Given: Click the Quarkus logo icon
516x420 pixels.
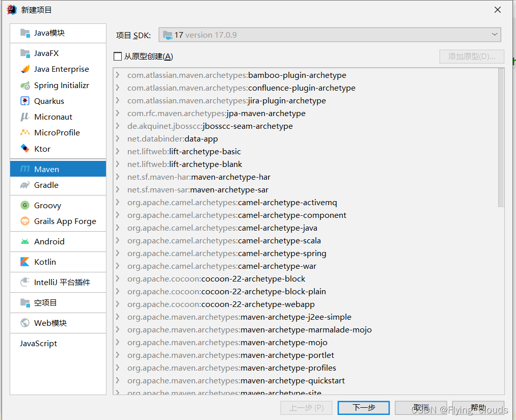Looking at the screenshot, I should coord(25,101).
